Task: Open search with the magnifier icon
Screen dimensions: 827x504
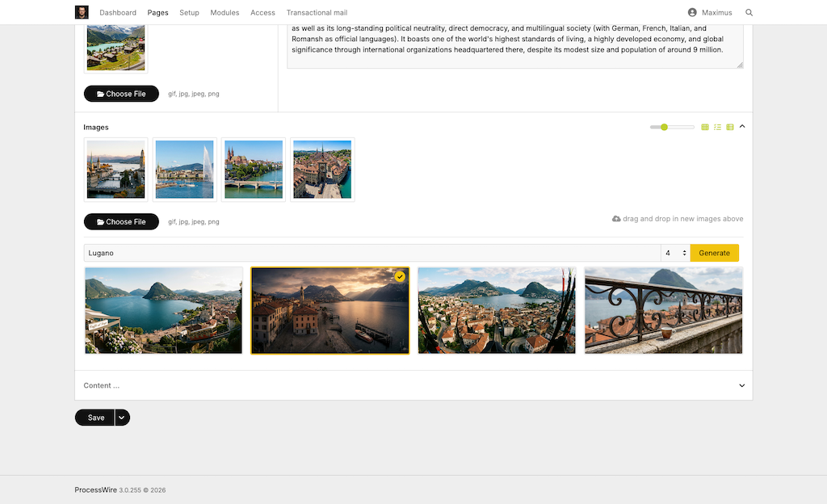Action: tap(749, 13)
